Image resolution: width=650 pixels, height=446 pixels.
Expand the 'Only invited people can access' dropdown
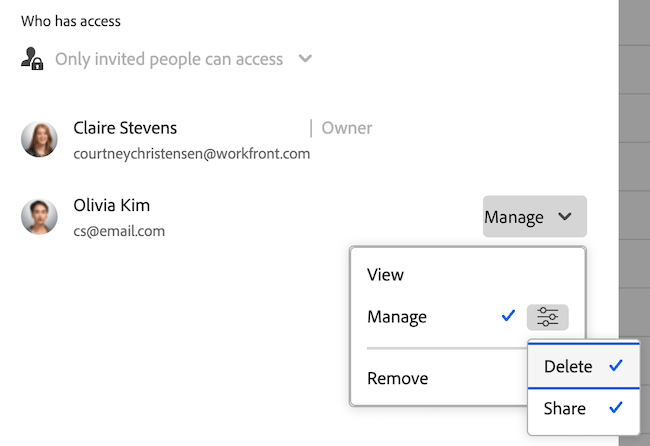click(x=168, y=59)
